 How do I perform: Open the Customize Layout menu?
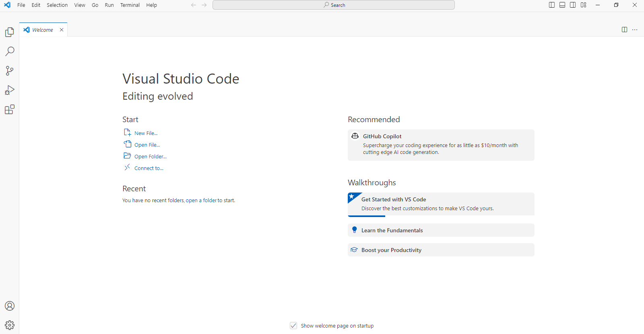[x=584, y=5]
